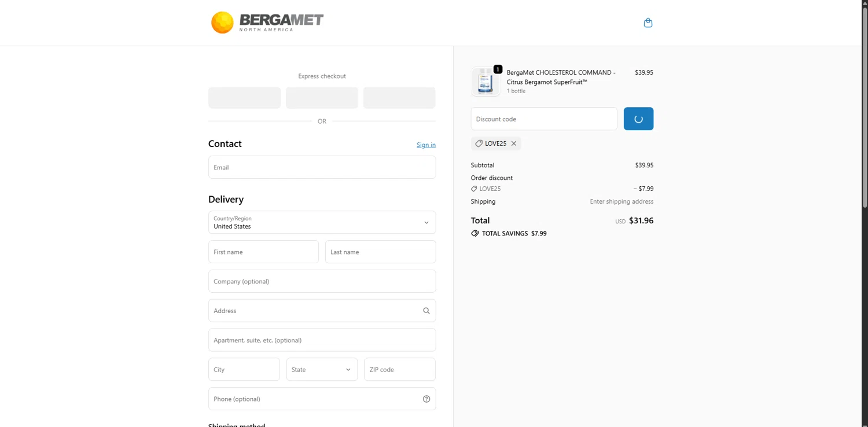Click the third express checkout button
This screenshot has width=868, height=427.
[x=399, y=98]
